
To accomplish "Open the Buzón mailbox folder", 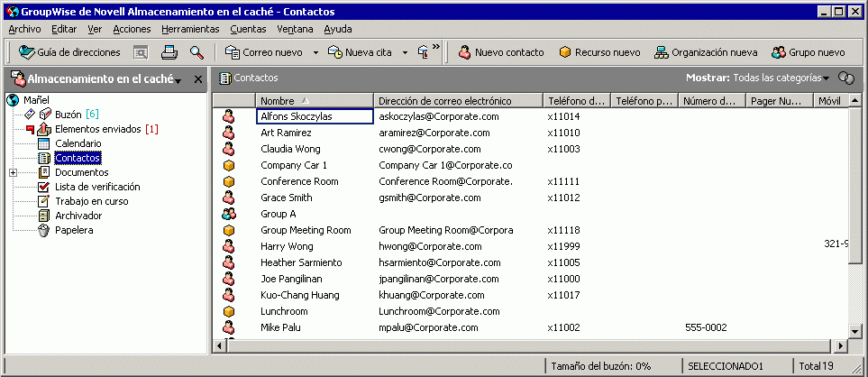I will click(69, 115).
